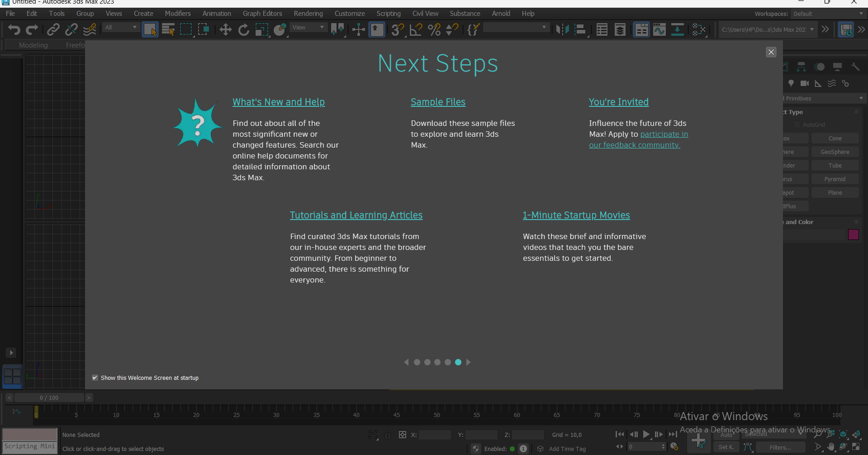Click the object color swatch

(x=854, y=235)
